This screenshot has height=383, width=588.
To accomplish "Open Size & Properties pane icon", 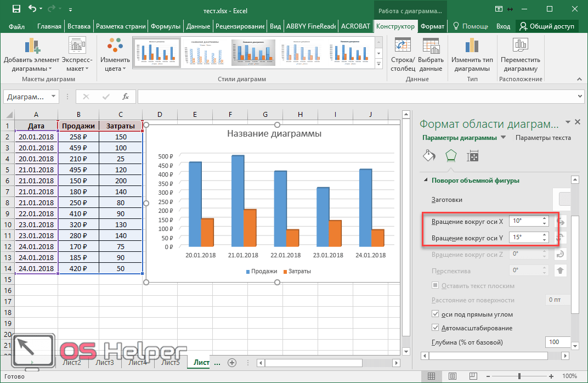I will [x=472, y=156].
